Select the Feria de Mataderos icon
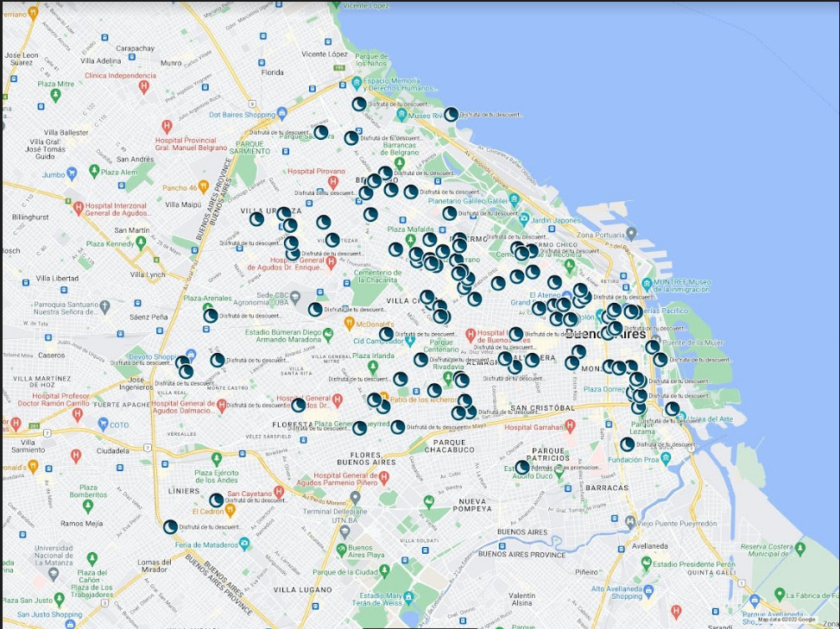This screenshot has height=629, width=840. (245, 544)
